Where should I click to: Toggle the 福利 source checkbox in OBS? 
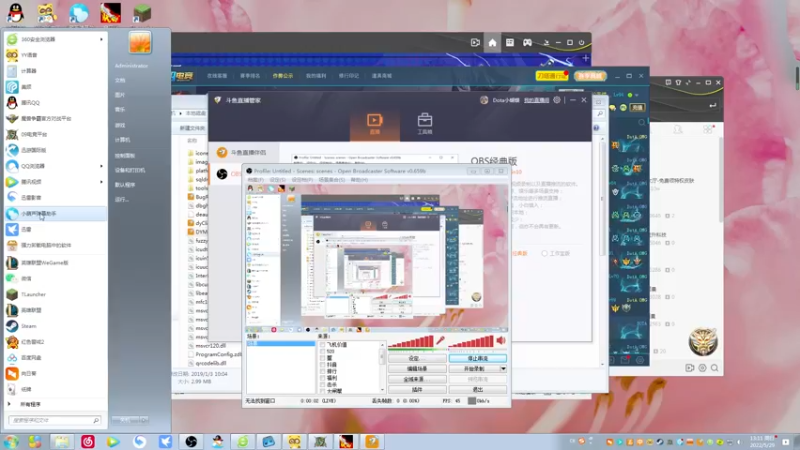[x=322, y=378]
